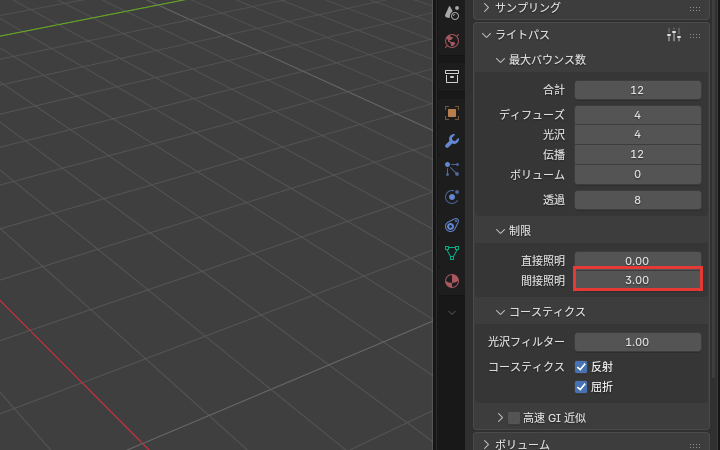The width and height of the screenshot is (720, 450).
Task: Click the 合計 bounces field showing 12
Action: 638,90
